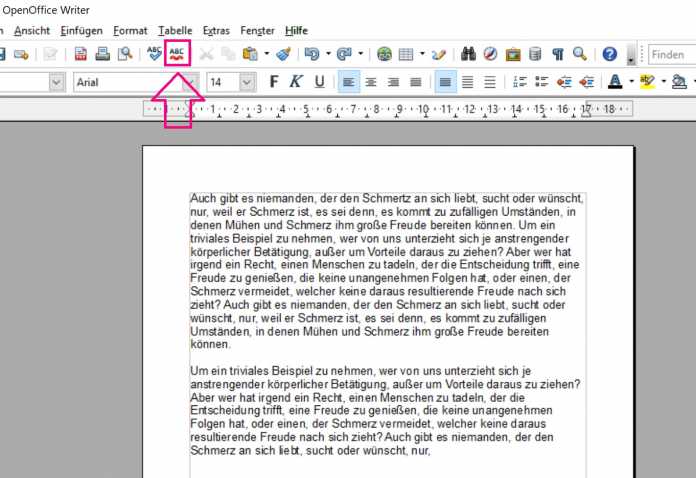Click the AutoSpellcheck icon with red underline

pos(178,54)
